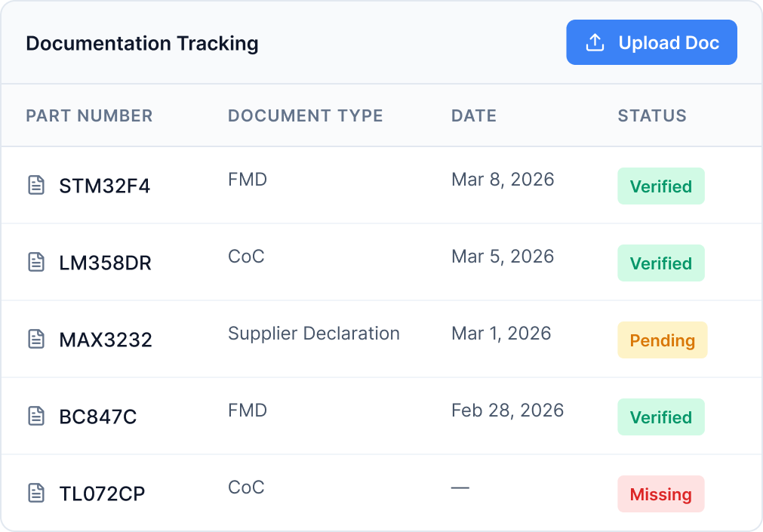Click the Pending badge on MAX3232 row

pyautogui.click(x=662, y=340)
